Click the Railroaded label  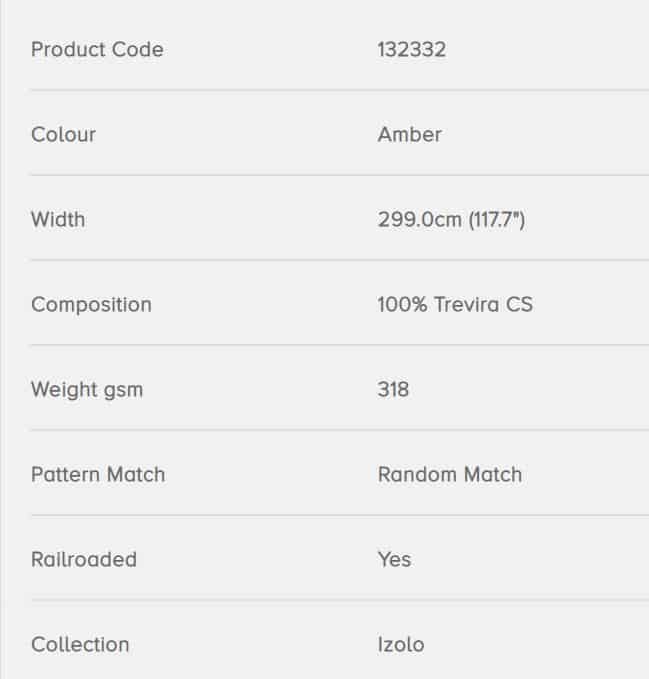point(84,559)
